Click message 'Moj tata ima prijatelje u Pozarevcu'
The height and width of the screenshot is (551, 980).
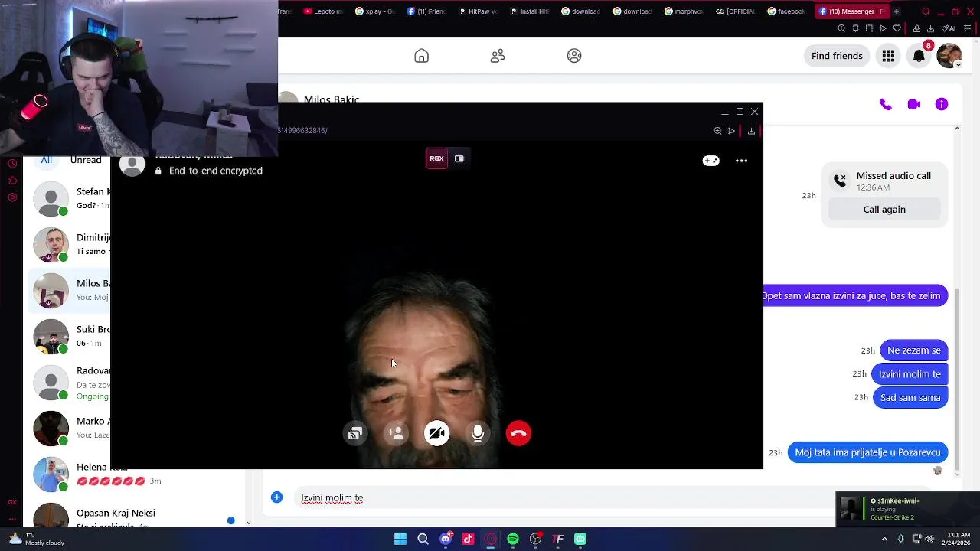[867, 452]
